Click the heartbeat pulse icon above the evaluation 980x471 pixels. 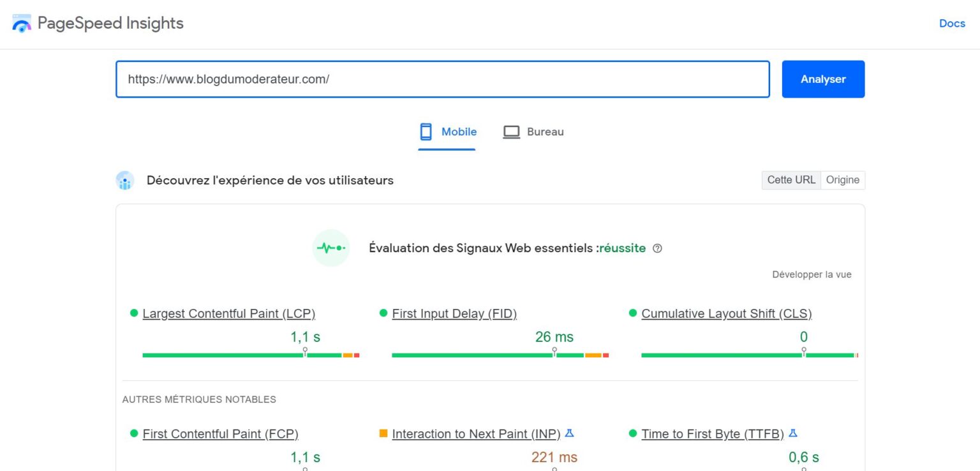[331, 248]
